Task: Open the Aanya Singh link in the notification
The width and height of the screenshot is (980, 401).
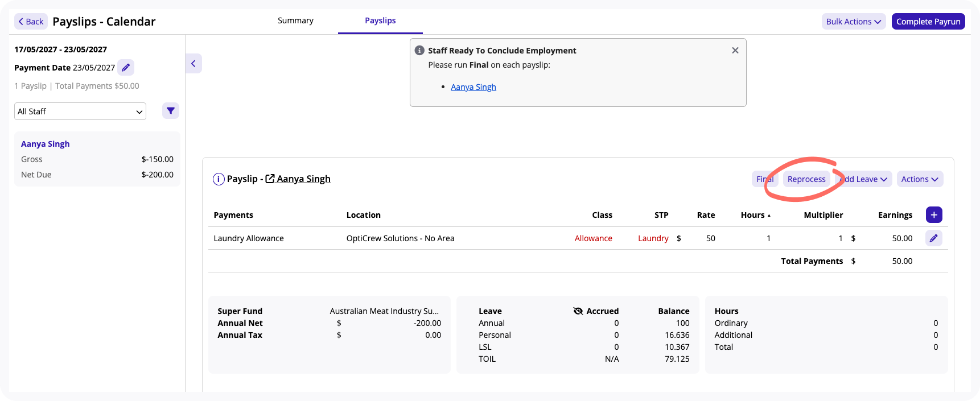Action: (473, 87)
